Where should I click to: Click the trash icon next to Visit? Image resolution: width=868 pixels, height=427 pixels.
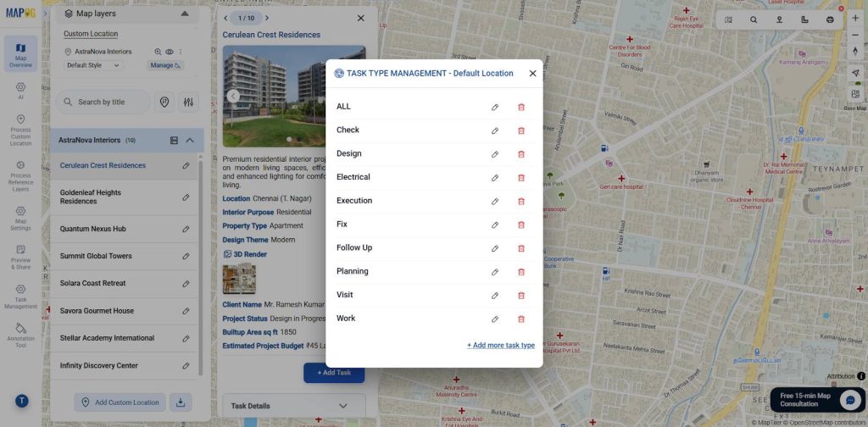coord(521,296)
